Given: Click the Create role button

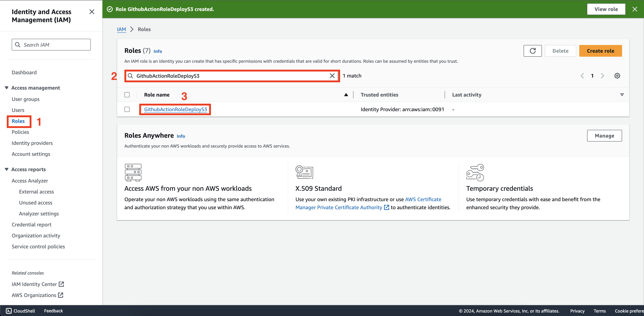Looking at the screenshot, I should [x=600, y=51].
